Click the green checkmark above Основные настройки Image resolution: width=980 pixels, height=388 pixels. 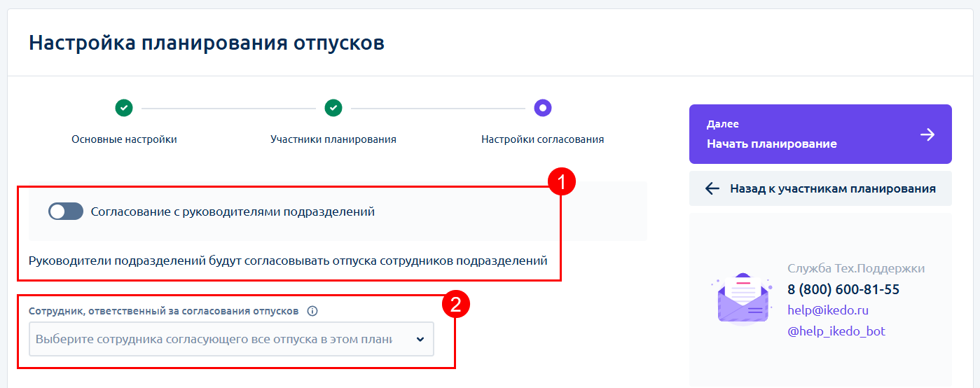[x=124, y=108]
